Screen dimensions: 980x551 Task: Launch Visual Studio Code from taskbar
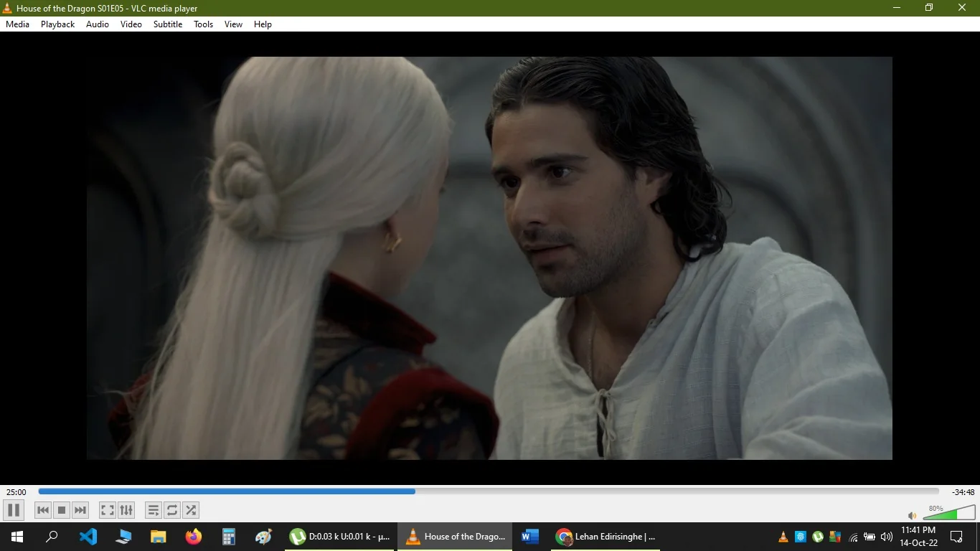[88, 537]
